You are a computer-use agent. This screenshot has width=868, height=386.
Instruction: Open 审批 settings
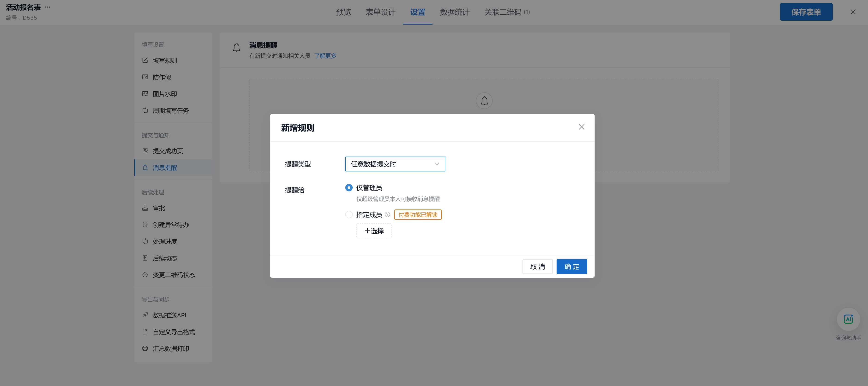(173, 208)
